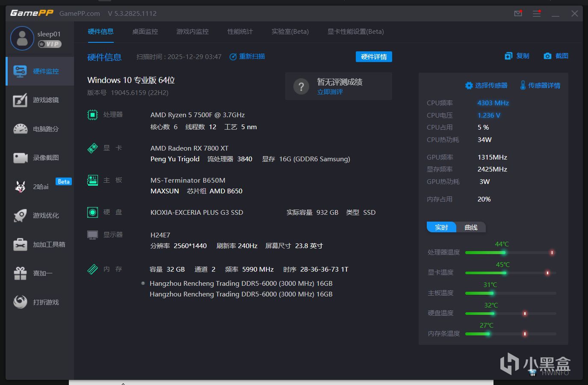Click the VIP badge under sleep01
The width and height of the screenshot is (588, 385).
coord(50,44)
